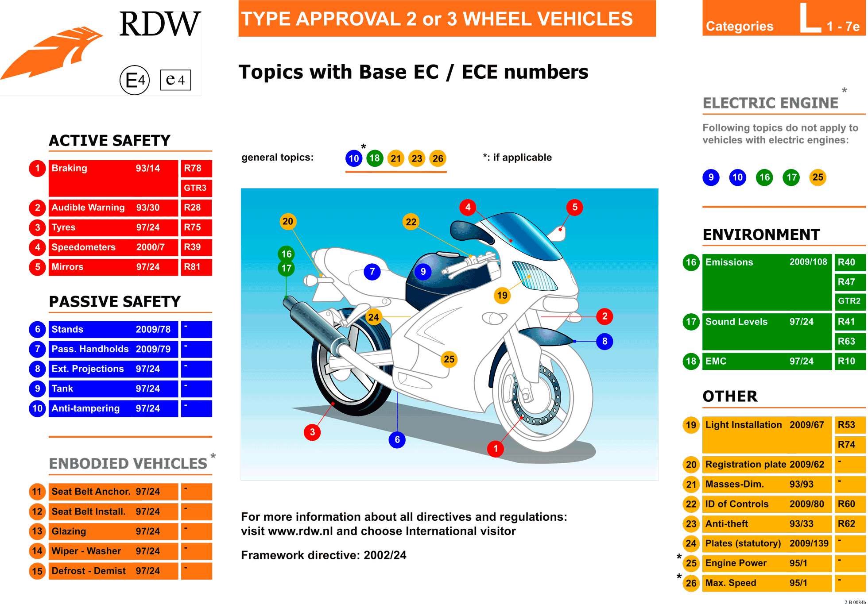The height and width of the screenshot is (604, 868).
Task: Select the green Emissions 2009/108 box
Action: coord(767,282)
